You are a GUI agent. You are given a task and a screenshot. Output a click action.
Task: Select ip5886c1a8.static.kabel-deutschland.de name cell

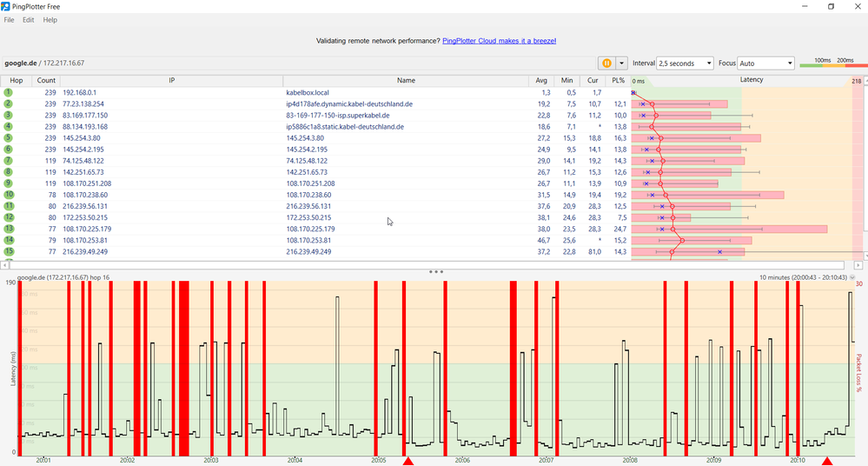pyautogui.click(x=345, y=126)
